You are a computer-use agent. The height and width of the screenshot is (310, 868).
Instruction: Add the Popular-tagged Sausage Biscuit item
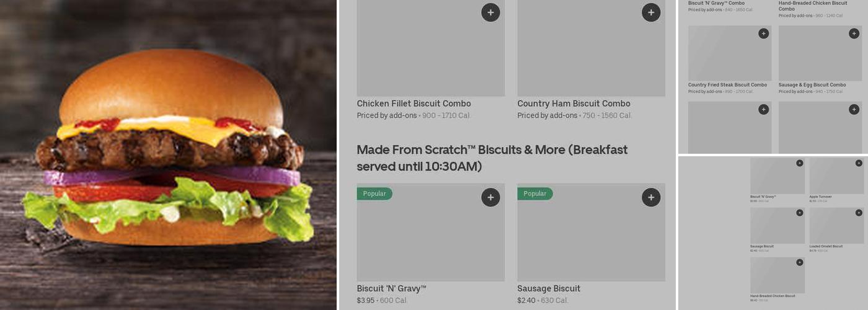[650, 198]
